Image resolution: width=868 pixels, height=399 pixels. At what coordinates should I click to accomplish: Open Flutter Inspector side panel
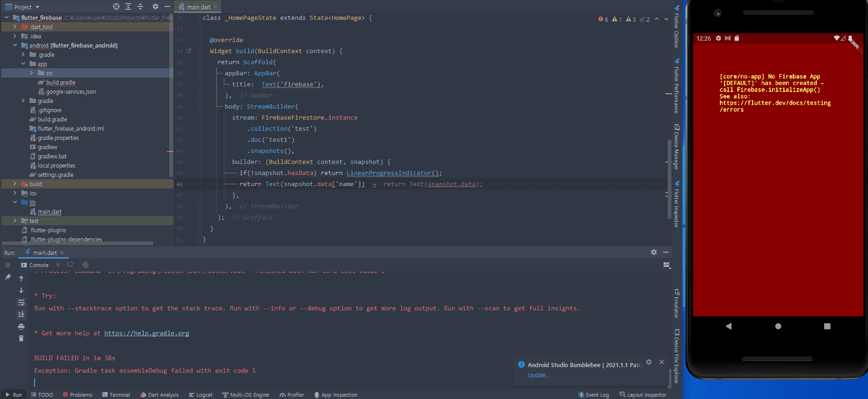[x=676, y=204]
